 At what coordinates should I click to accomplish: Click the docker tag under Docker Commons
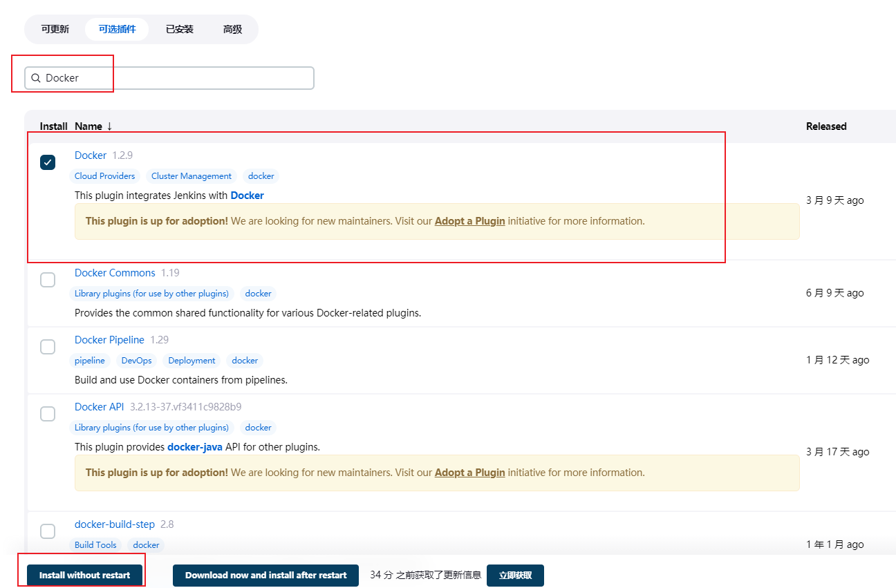(259, 294)
